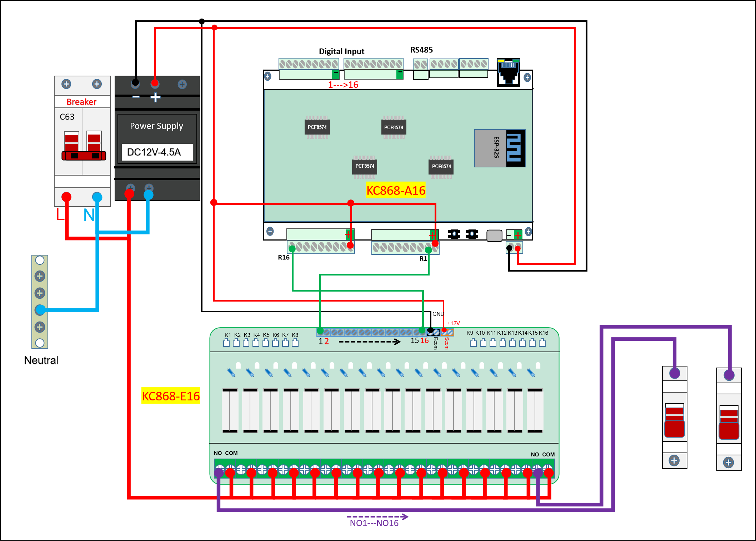Click the power supply minus terminal

(x=135, y=84)
